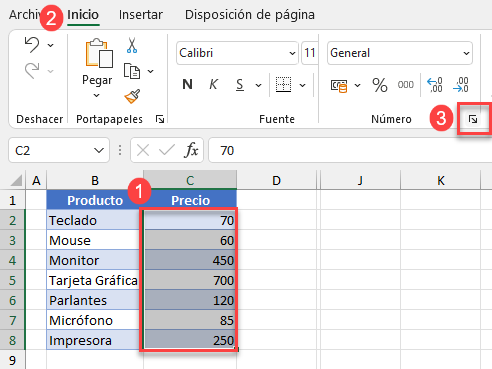This screenshot has width=492, height=369.
Task: Click the Cut scissors icon
Action: 132,46
